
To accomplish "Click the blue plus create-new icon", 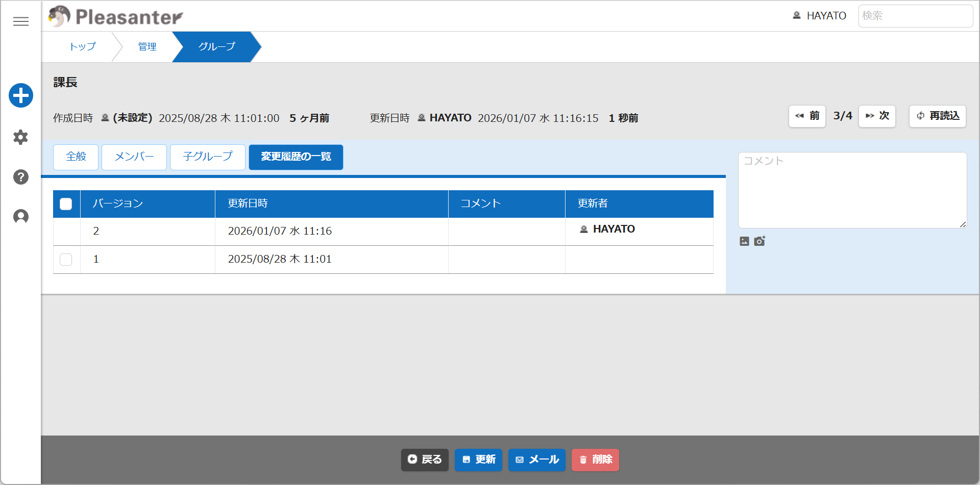I will point(21,95).
